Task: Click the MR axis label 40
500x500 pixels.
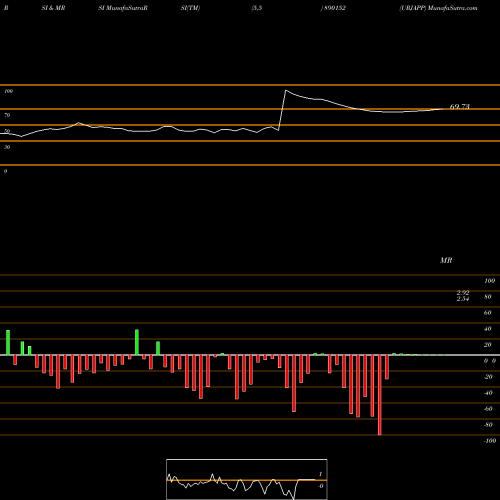Action: (x=487, y=329)
